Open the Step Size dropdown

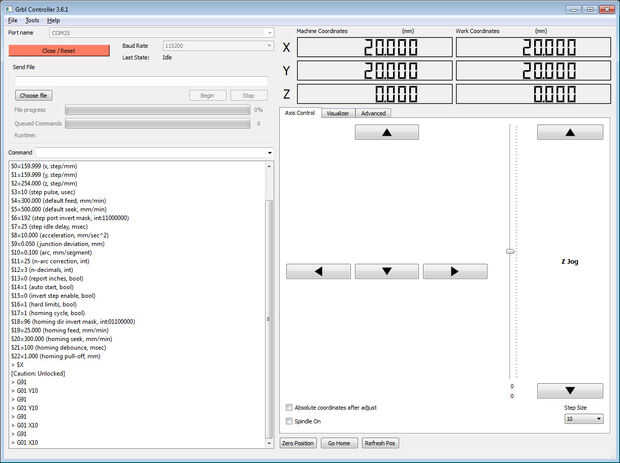(x=584, y=419)
